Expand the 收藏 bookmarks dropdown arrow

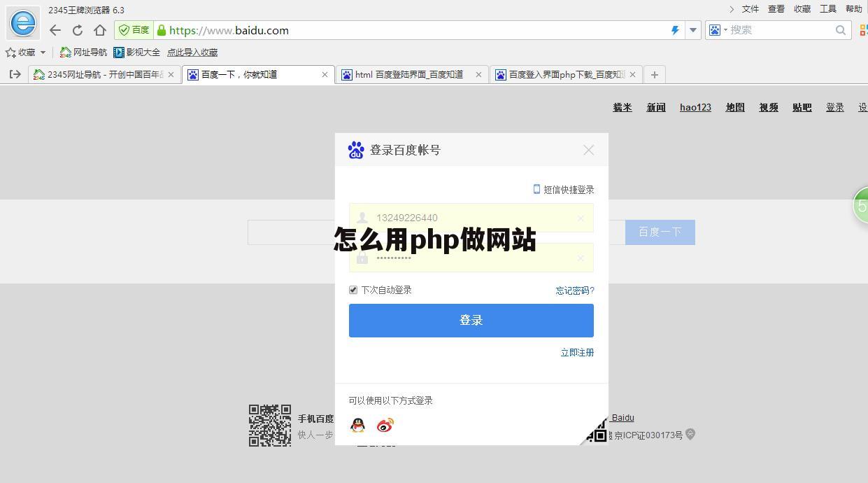(x=43, y=52)
